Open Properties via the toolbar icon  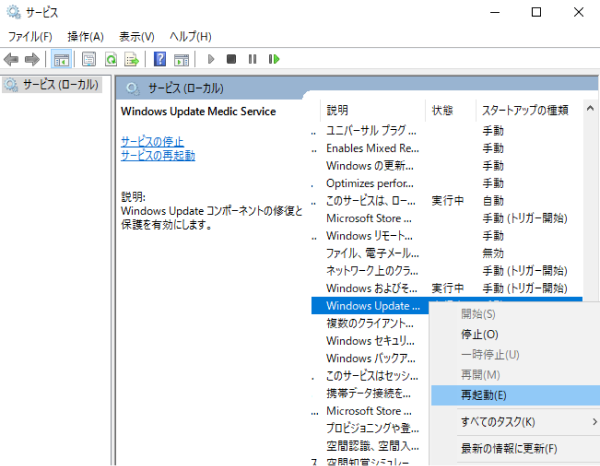pos(88,60)
